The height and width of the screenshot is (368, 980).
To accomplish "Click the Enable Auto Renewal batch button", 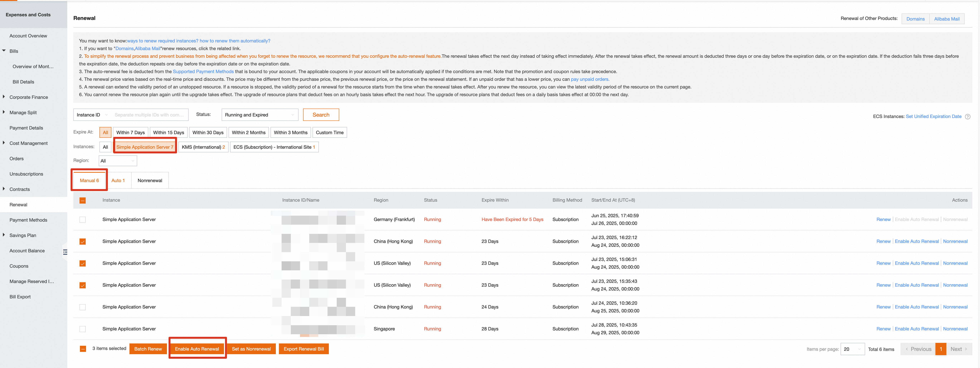I will click(x=197, y=349).
